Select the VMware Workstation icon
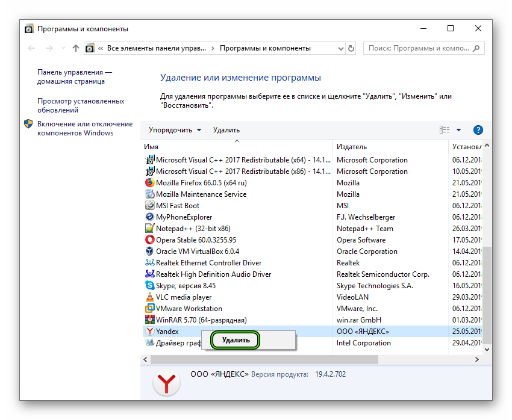The height and width of the screenshot is (420, 512). [x=149, y=308]
